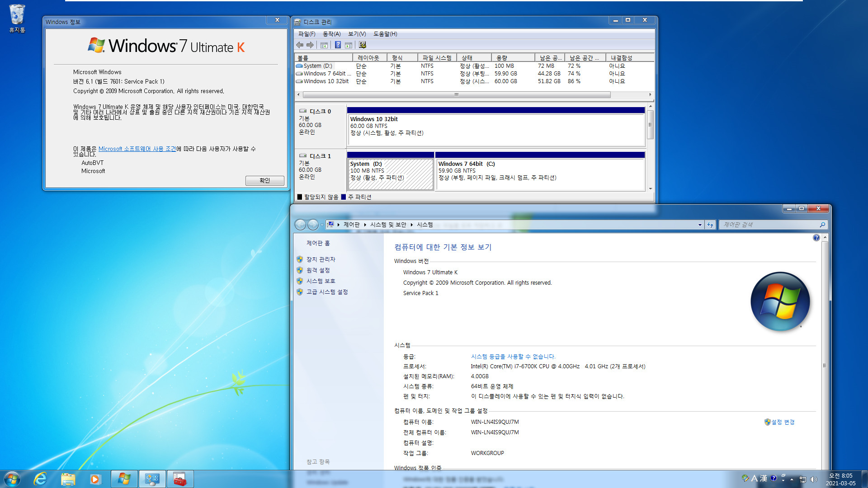Expand arrow after 시스템 및 보안 breadcrumb

click(412, 225)
